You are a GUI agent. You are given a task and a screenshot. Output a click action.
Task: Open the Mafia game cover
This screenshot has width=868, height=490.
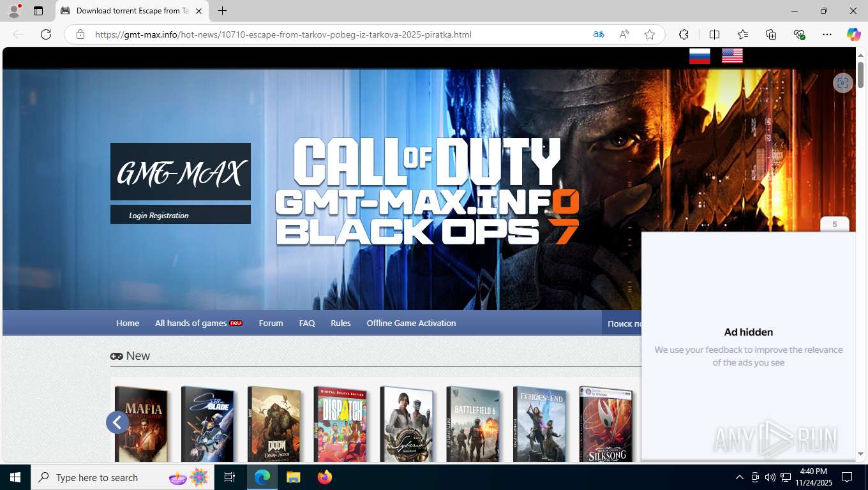pos(142,424)
